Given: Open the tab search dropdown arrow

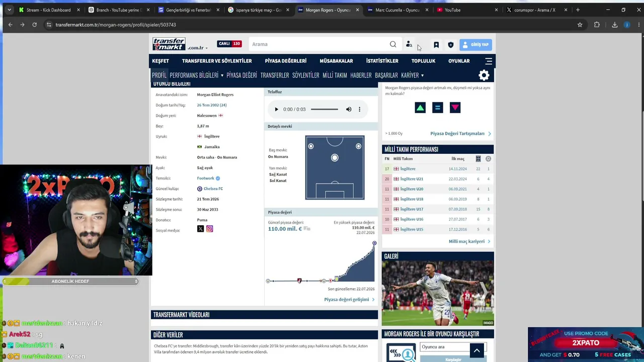Looking at the screenshot, I should coord(9,10).
